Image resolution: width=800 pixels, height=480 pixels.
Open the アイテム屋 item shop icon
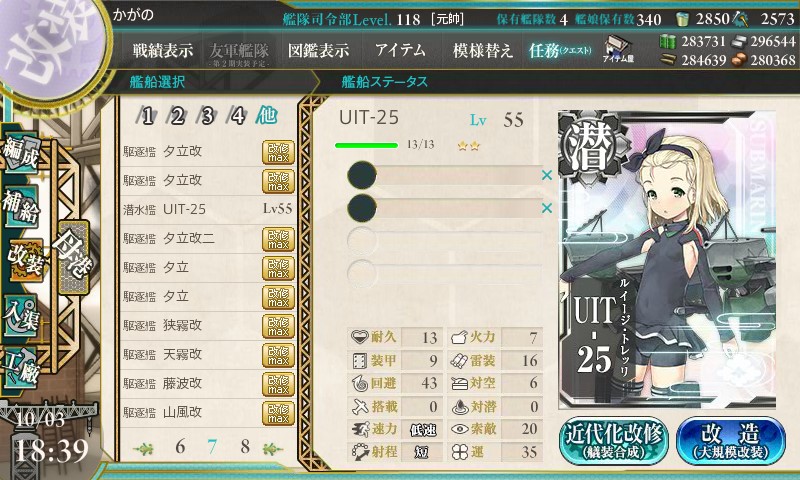click(x=617, y=49)
